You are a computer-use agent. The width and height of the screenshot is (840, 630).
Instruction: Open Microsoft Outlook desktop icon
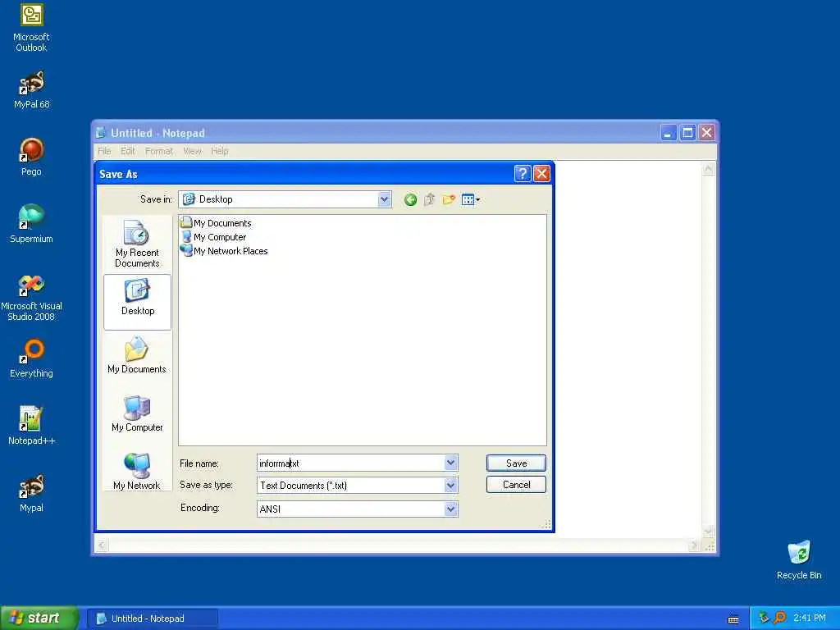point(31,28)
